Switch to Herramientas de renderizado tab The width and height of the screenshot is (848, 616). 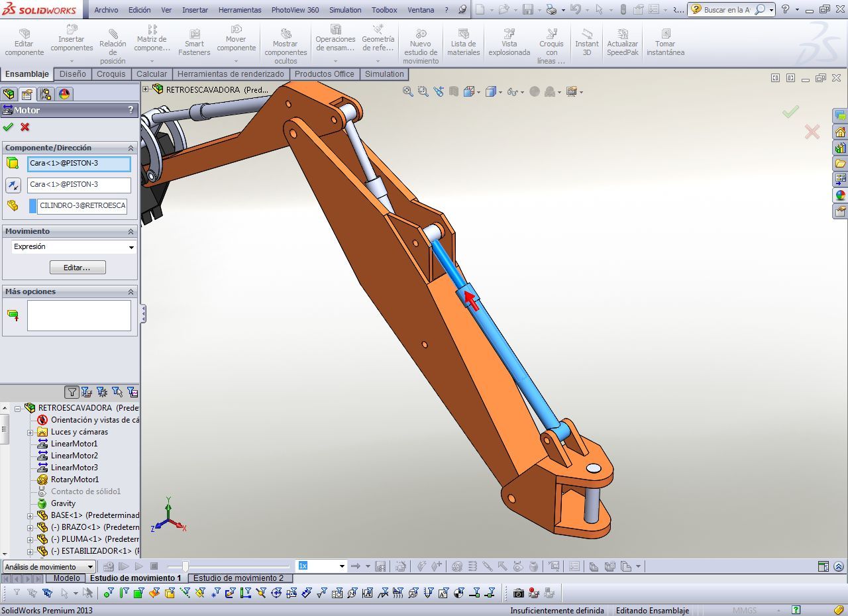point(231,74)
